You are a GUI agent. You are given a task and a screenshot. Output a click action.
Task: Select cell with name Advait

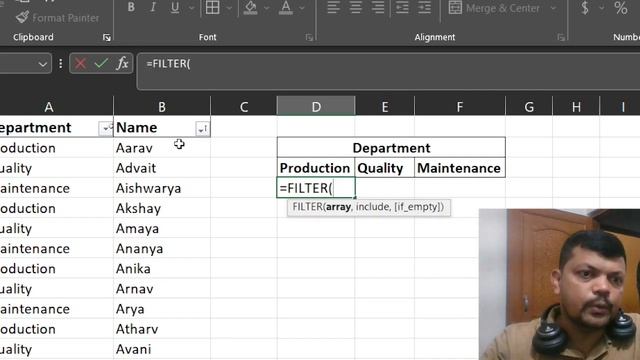[x=162, y=168]
